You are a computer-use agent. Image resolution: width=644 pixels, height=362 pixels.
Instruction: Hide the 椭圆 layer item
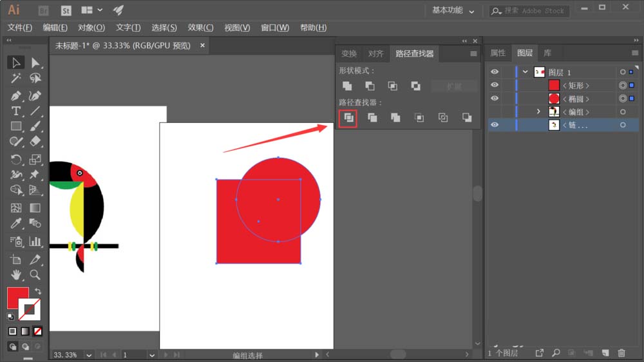[x=495, y=98]
